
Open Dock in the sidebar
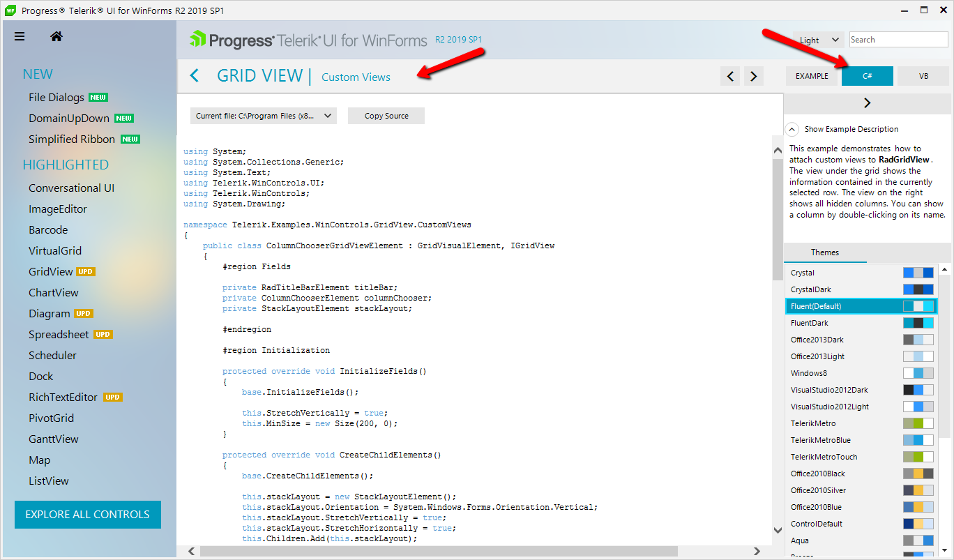(x=41, y=377)
